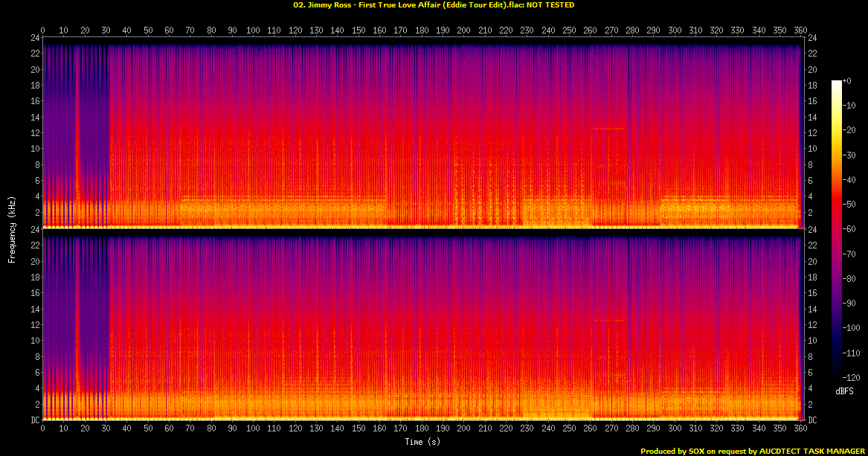This screenshot has height=456, width=868.
Task: Click the 12 kHz label on the upper-left frequency axis
Action: [34, 132]
